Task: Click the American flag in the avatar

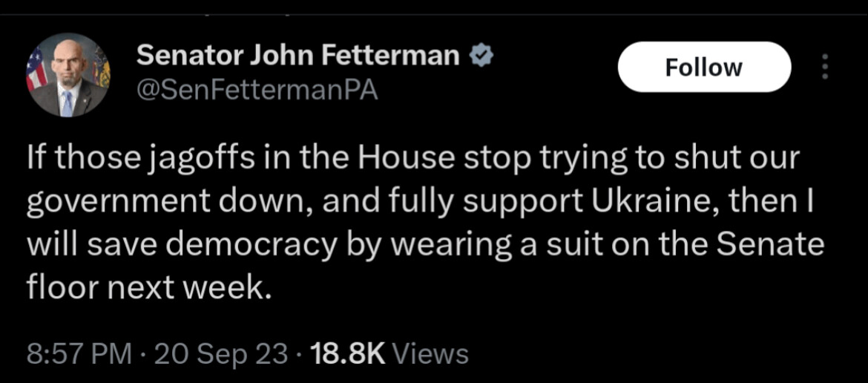Action: click(x=36, y=69)
